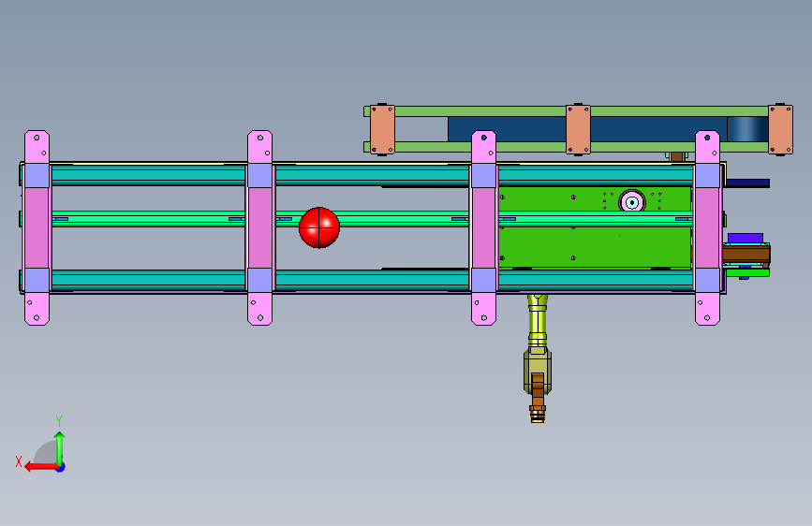Image resolution: width=812 pixels, height=526 pixels.
Task: Select the lower large green plate
Action: point(595,247)
